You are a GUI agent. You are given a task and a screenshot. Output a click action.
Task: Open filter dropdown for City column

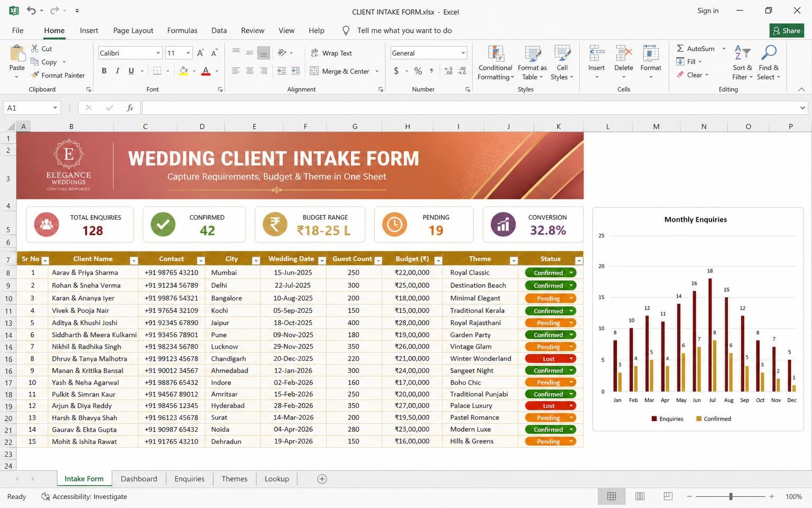coord(256,260)
